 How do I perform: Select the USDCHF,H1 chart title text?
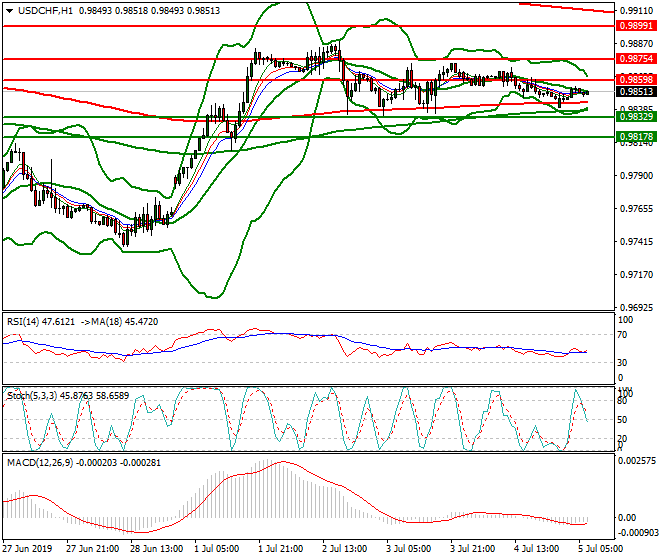(45, 11)
